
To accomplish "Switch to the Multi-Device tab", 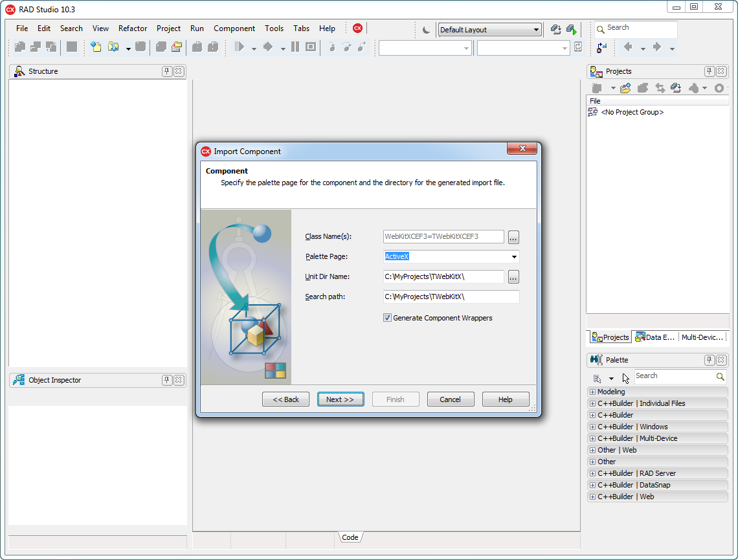I will tap(702, 337).
